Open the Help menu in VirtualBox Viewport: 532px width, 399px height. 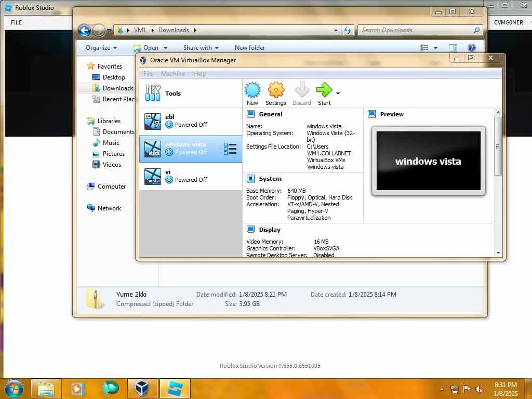click(x=199, y=74)
